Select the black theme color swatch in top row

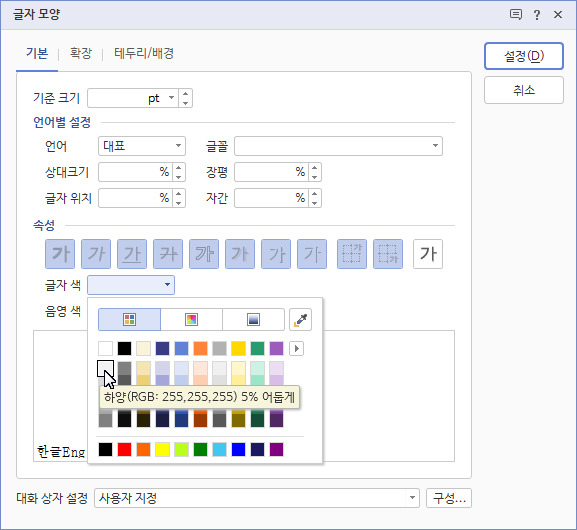click(124, 349)
